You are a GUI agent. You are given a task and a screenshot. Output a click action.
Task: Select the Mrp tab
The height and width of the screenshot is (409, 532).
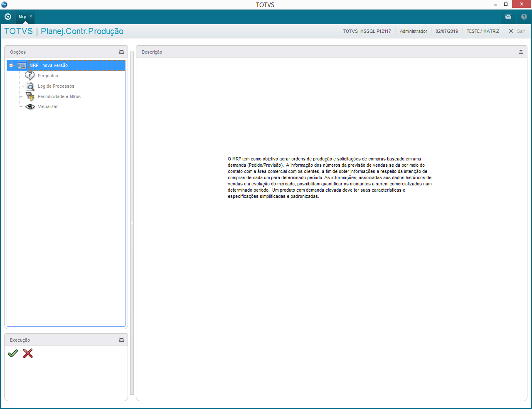click(x=22, y=17)
